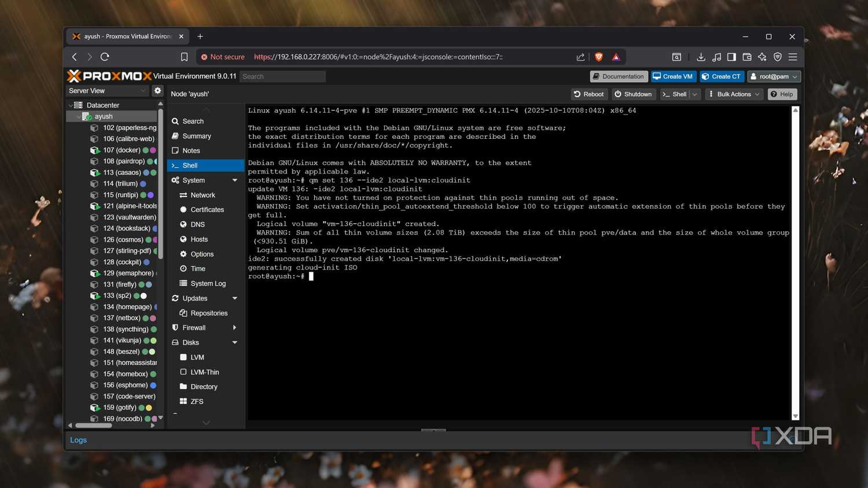Open the browser hamburger menu
The image size is (868, 488).
tap(793, 57)
